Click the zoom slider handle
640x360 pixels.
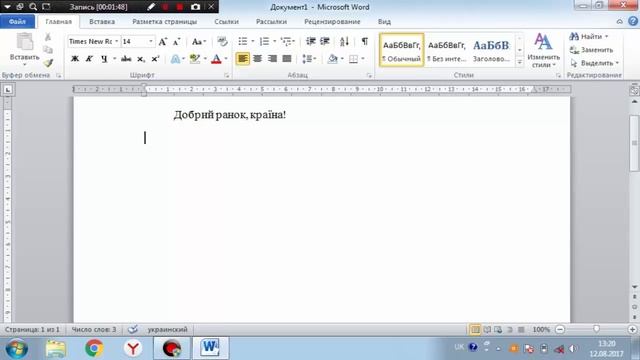click(x=596, y=329)
